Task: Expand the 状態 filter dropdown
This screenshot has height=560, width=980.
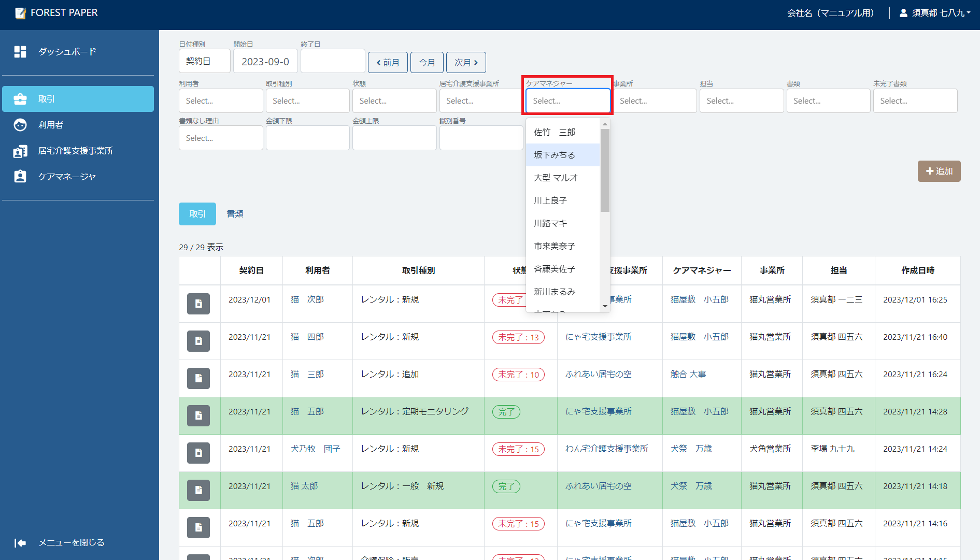Action: coord(394,101)
